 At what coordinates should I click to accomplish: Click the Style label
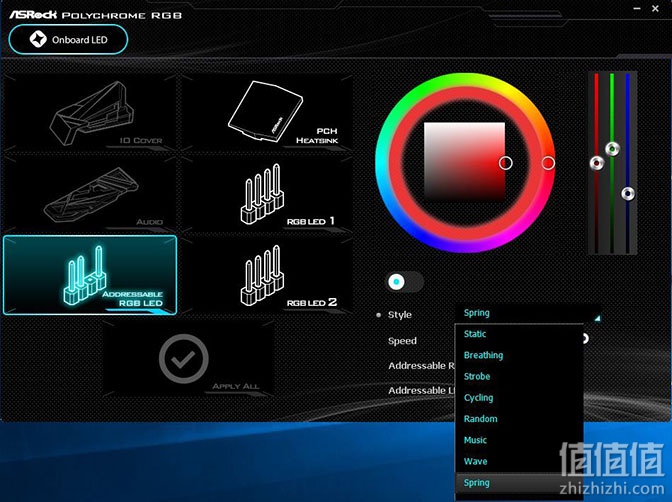click(399, 315)
